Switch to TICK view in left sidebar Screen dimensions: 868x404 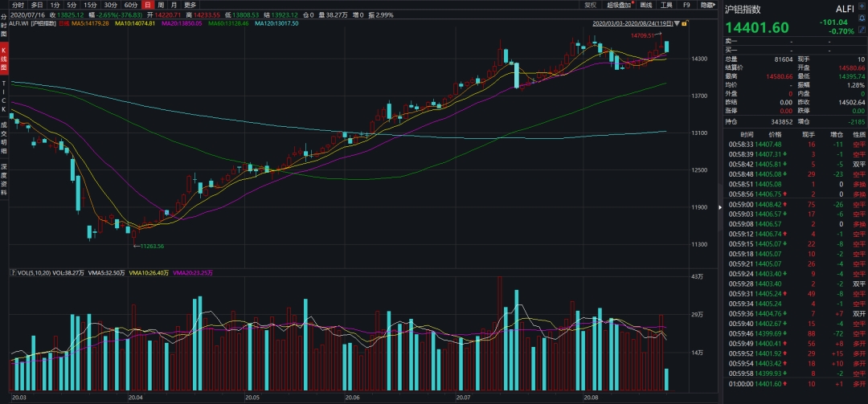point(4,96)
